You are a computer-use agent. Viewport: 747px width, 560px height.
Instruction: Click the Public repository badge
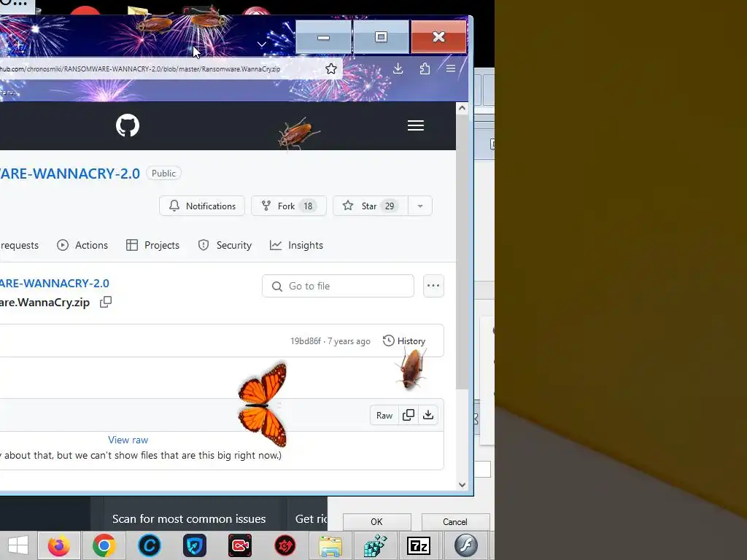163,174
